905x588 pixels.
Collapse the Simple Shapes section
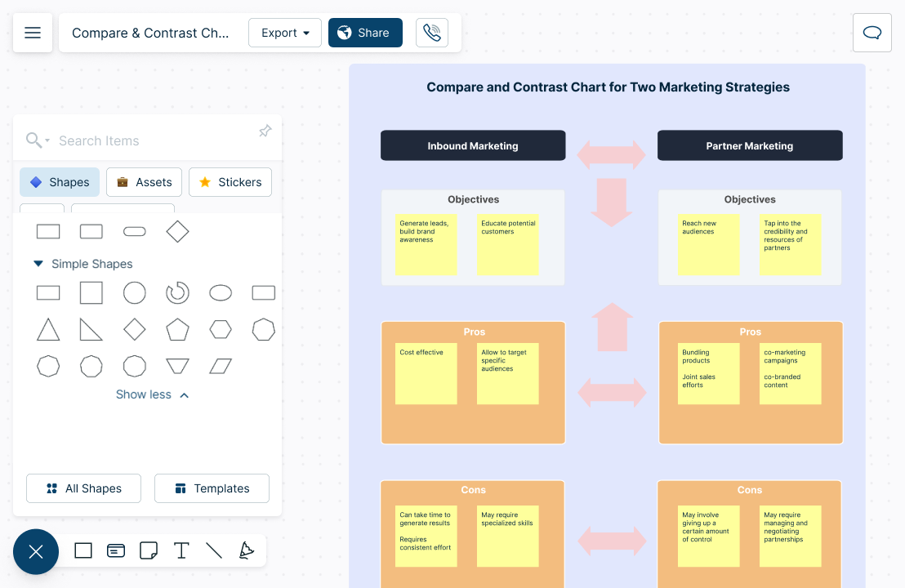tap(38, 264)
